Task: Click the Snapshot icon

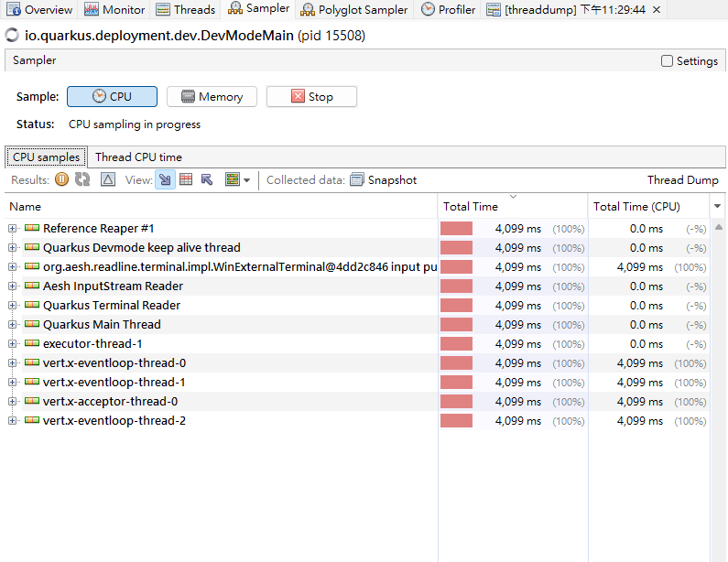Action: pos(356,179)
